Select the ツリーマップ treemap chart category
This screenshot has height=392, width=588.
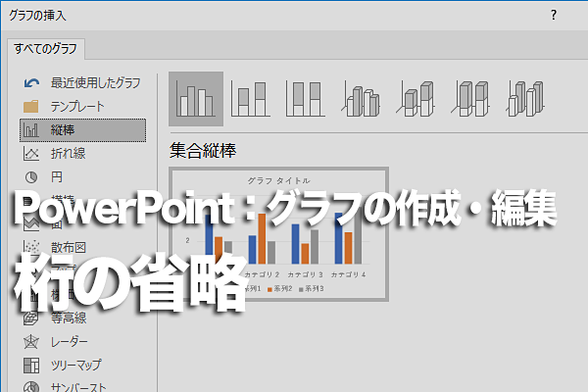coord(82,365)
